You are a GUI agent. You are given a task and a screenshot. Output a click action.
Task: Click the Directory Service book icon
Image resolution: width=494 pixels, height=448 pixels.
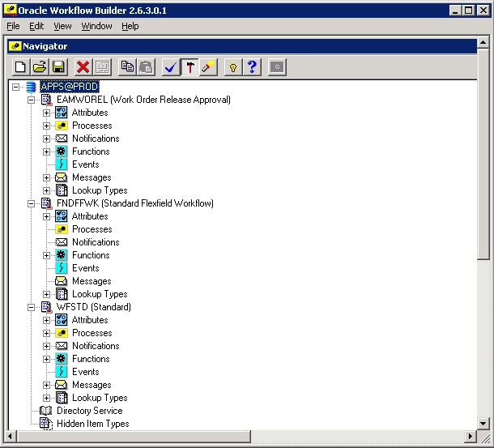[45, 411]
